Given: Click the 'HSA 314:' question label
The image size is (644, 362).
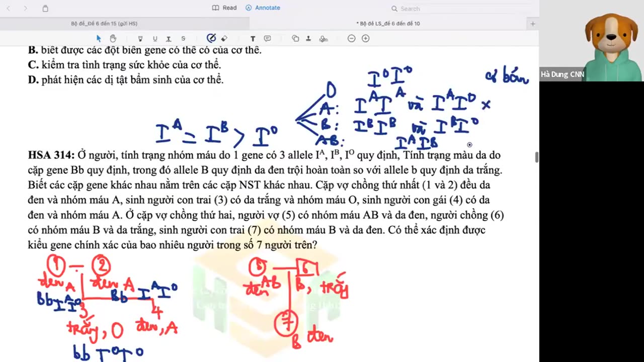Looking at the screenshot, I should tap(51, 155).
